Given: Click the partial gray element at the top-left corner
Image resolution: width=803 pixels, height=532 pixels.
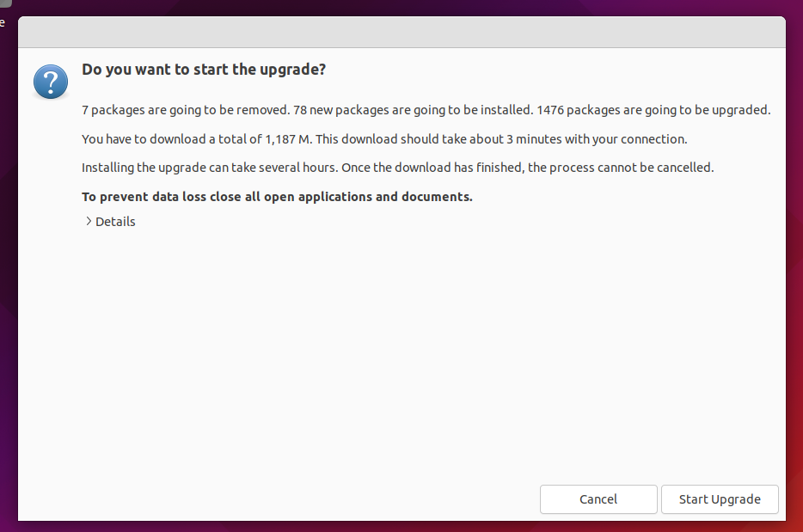Looking at the screenshot, I should [6, 3].
